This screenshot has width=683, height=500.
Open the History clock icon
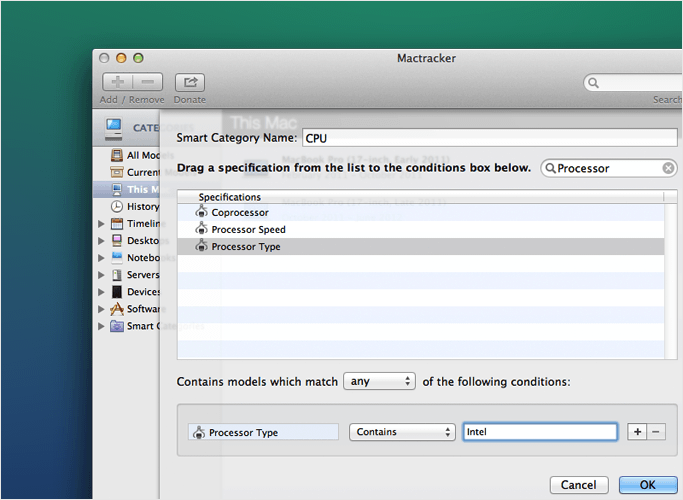coord(117,206)
